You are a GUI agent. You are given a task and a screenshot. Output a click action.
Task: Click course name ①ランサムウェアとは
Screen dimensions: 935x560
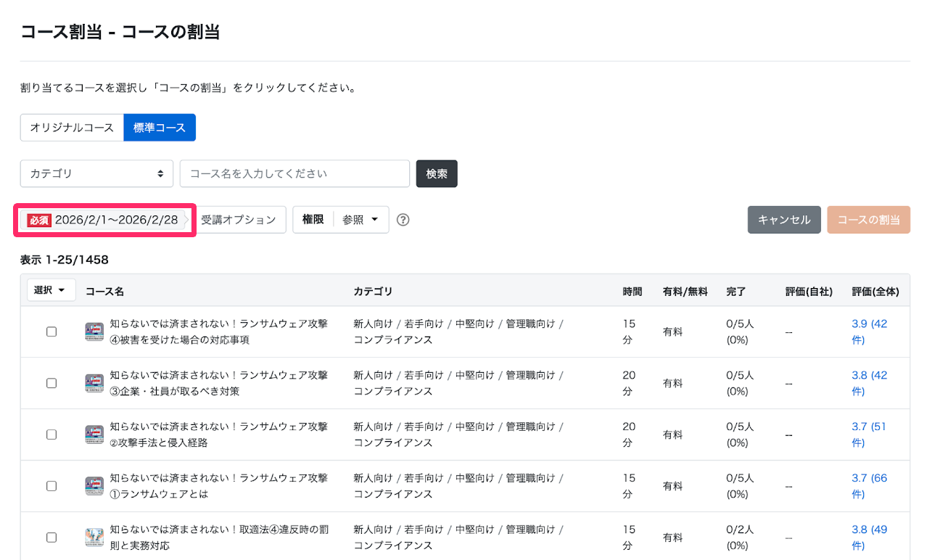[x=219, y=486]
